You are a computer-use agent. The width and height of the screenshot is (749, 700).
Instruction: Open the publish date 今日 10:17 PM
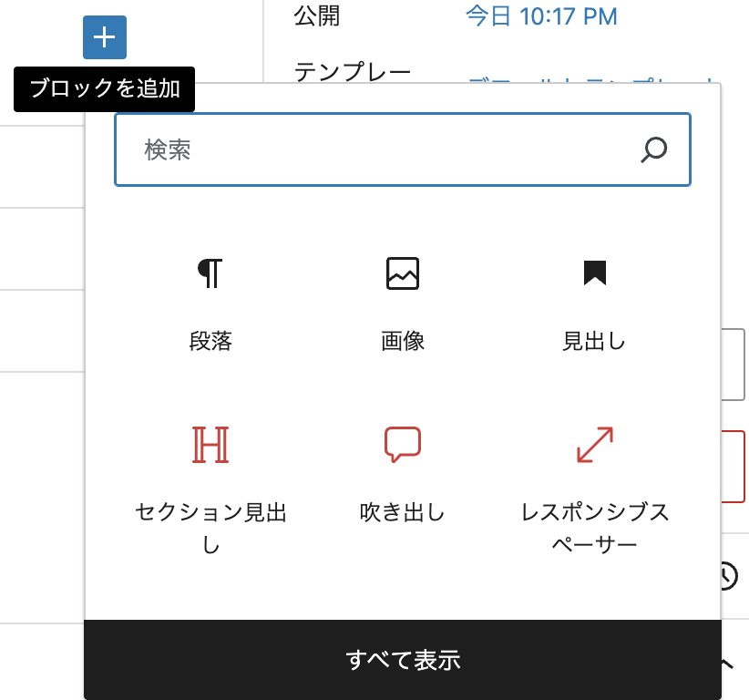tap(541, 16)
